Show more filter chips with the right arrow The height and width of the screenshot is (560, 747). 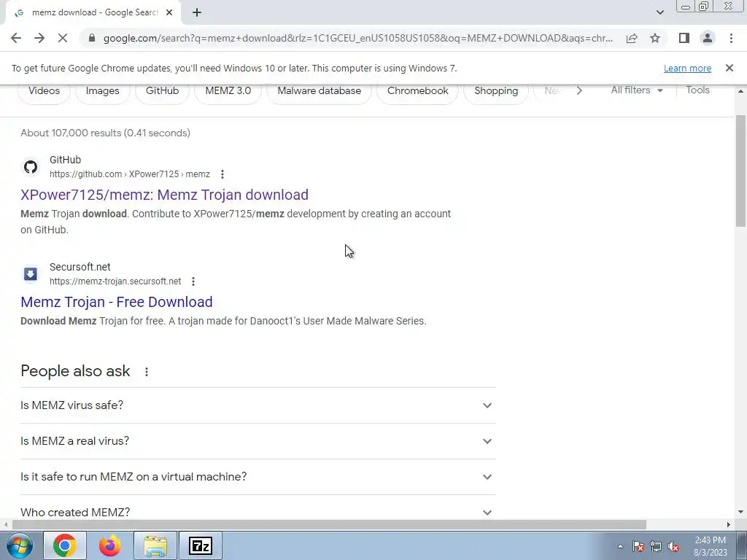coord(579,90)
